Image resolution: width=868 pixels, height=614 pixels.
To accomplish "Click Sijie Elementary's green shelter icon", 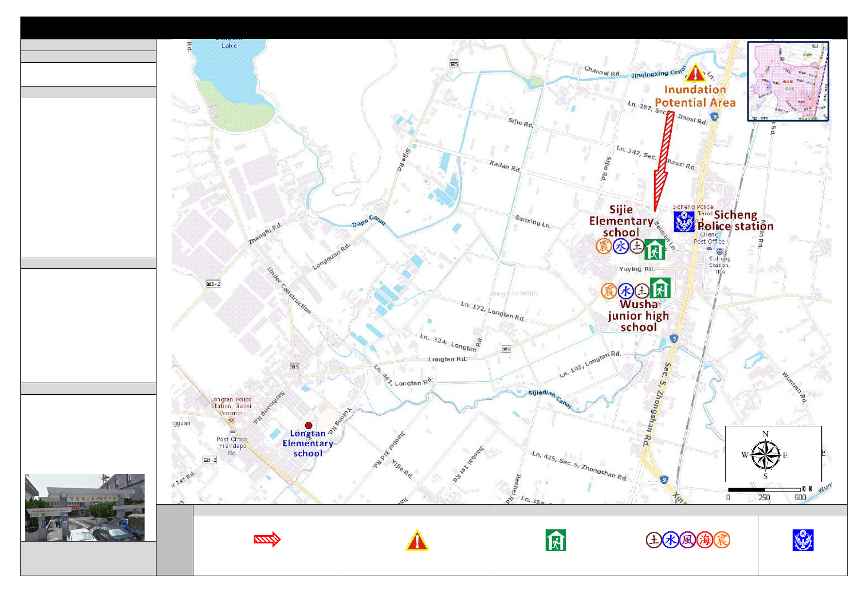I will [x=655, y=249].
